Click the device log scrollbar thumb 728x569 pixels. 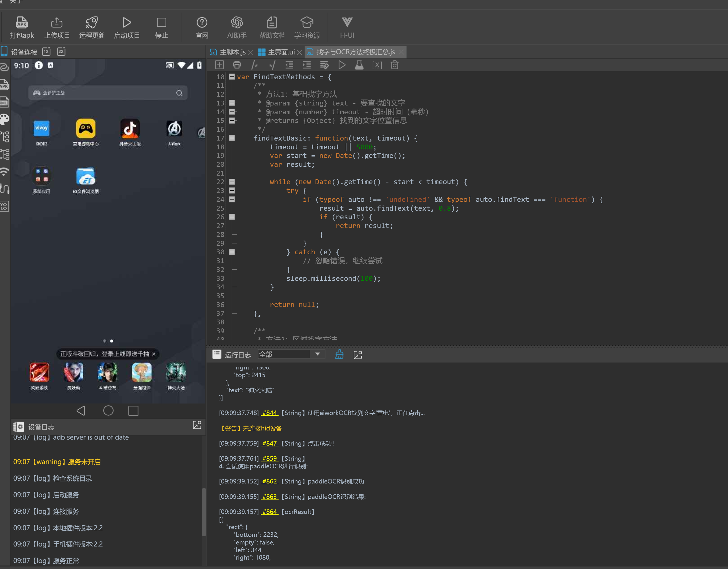(204, 512)
